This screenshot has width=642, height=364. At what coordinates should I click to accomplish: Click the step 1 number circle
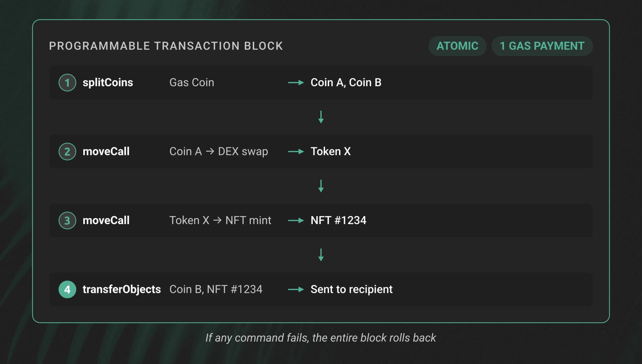point(67,82)
